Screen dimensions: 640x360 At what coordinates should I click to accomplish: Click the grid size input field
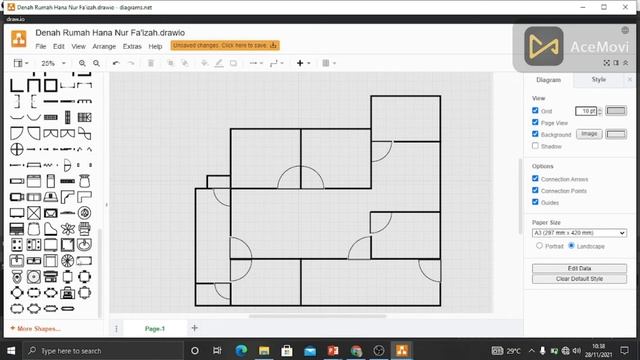coord(586,111)
